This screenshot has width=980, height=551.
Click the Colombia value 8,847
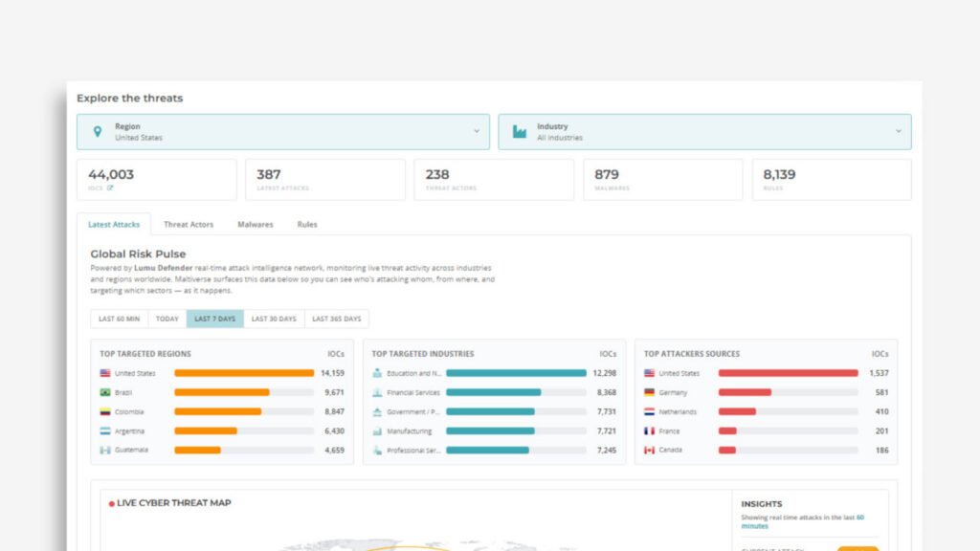pyautogui.click(x=334, y=411)
